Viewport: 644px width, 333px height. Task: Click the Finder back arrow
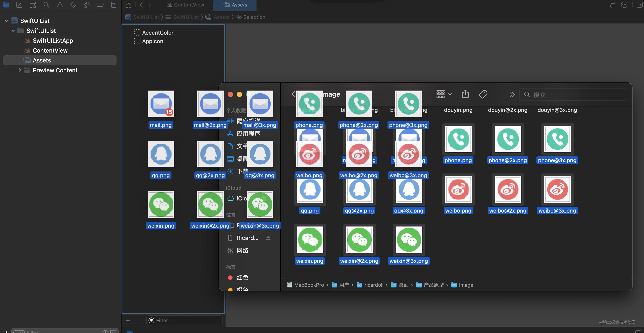point(293,94)
